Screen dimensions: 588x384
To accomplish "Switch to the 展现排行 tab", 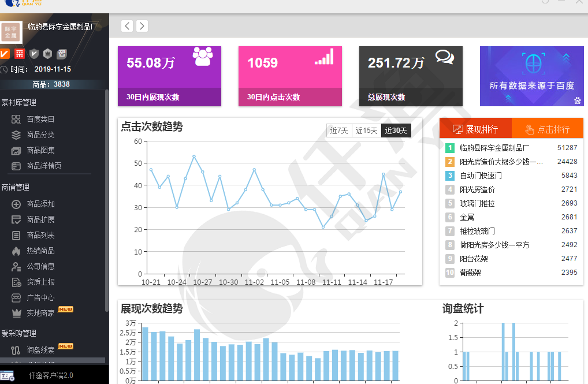I will click(475, 129).
